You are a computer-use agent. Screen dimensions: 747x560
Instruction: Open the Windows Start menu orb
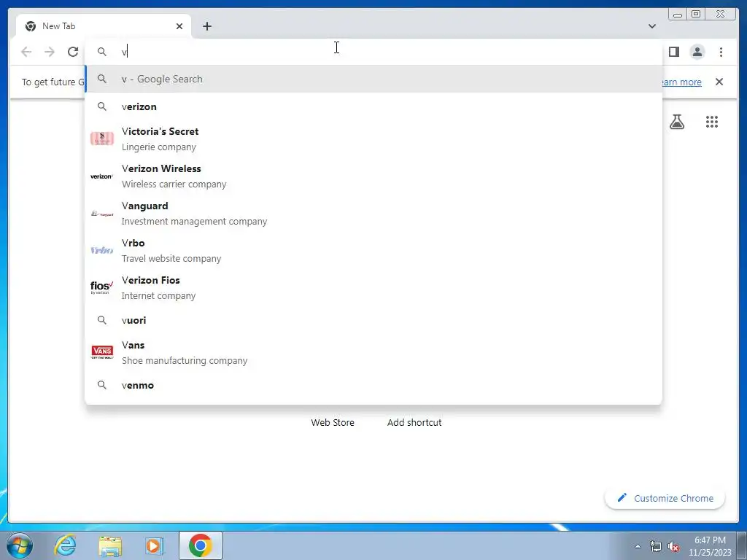click(20, 545)
